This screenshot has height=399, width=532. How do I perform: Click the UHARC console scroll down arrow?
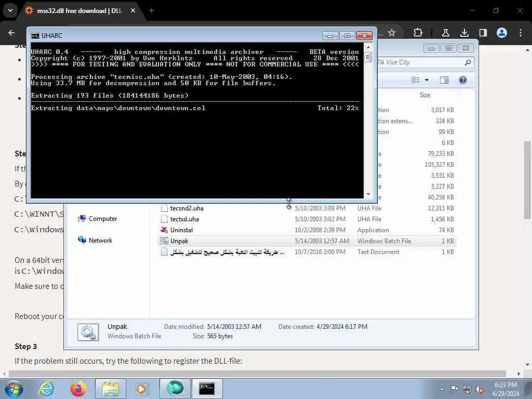click(368, 194)
